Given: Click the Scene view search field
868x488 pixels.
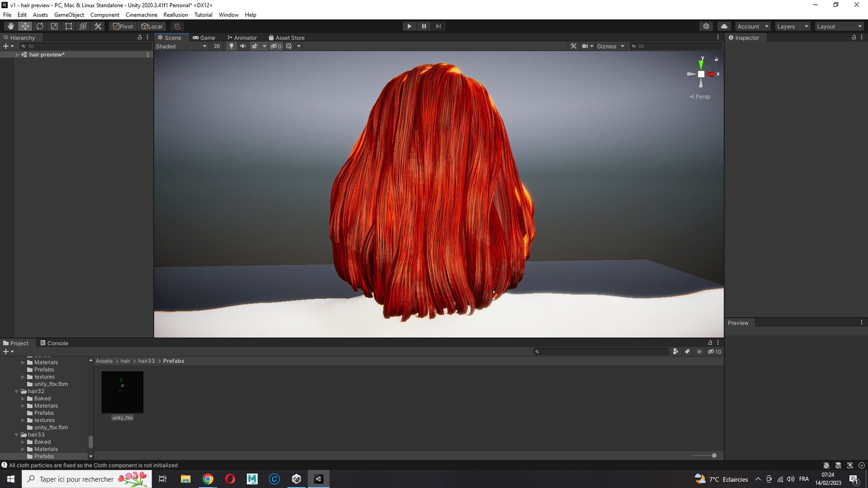Looking at the screenshot, I should (x=676, y=46).
